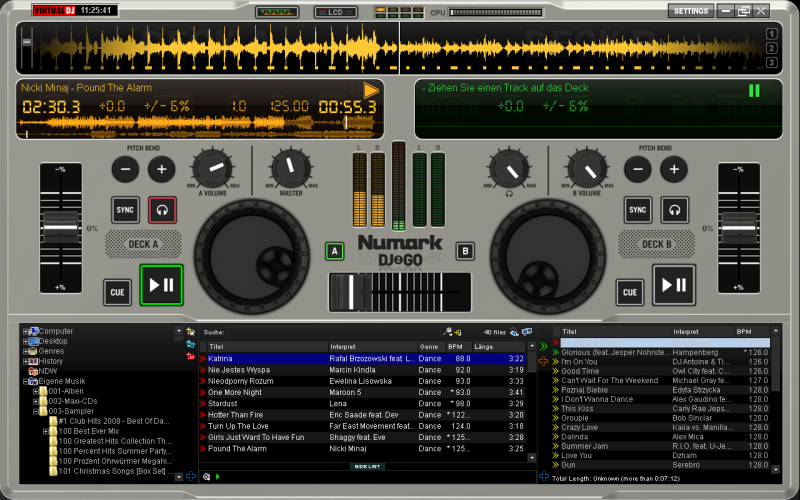800x500 pixels.
Task: Click the SYNC button on Deck B
Action: 638,210
